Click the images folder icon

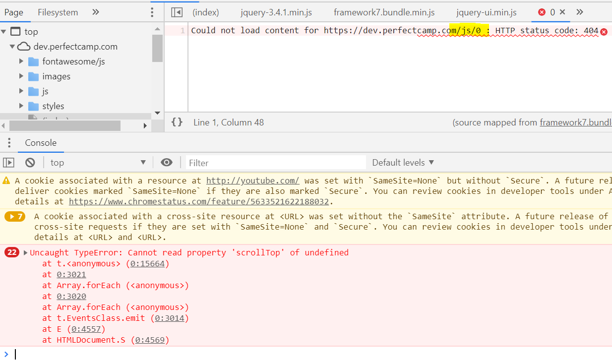pos(33,76)
